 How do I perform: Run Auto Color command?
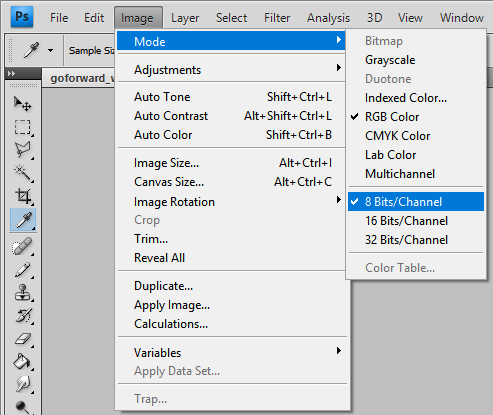click(x=231, y=135)
